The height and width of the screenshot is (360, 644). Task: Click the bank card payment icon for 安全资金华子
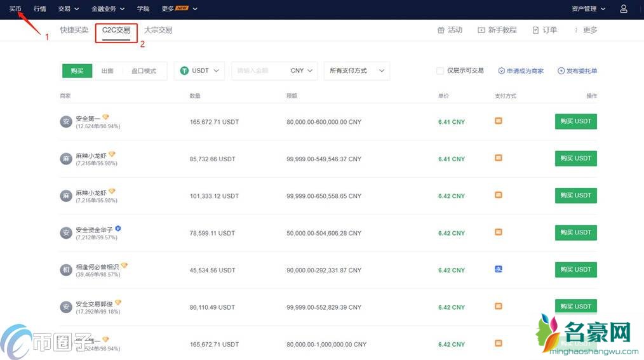pos(499,232)
